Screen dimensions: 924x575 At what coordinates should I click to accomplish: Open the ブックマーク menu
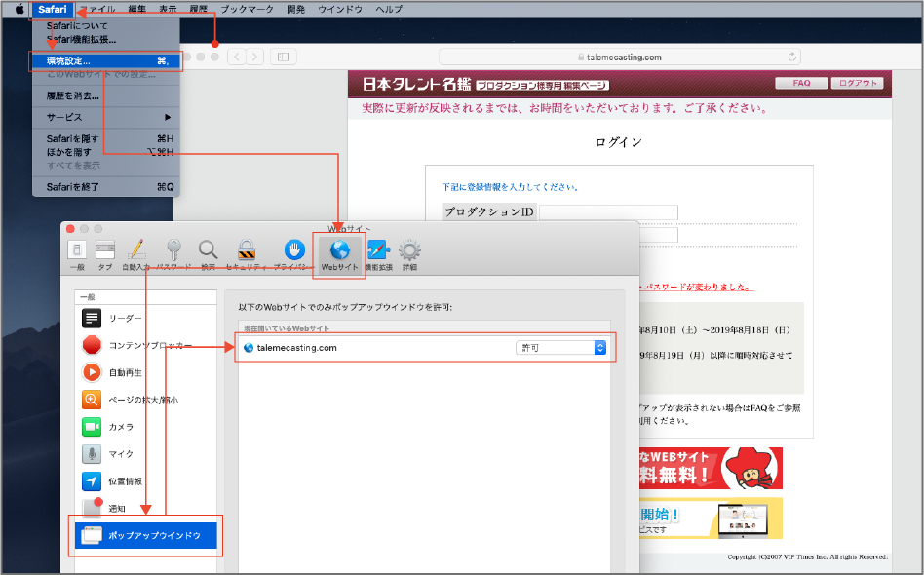(247, 9)
